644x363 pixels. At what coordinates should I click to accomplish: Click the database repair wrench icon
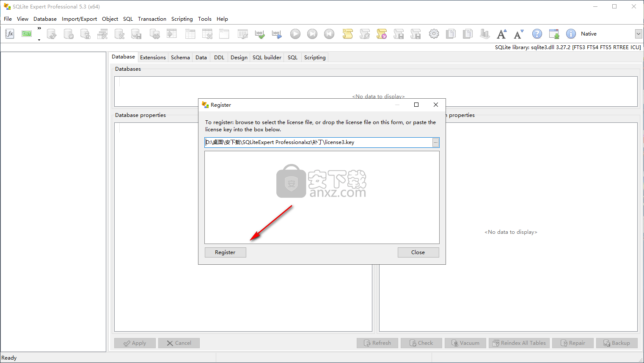[119, 34]
